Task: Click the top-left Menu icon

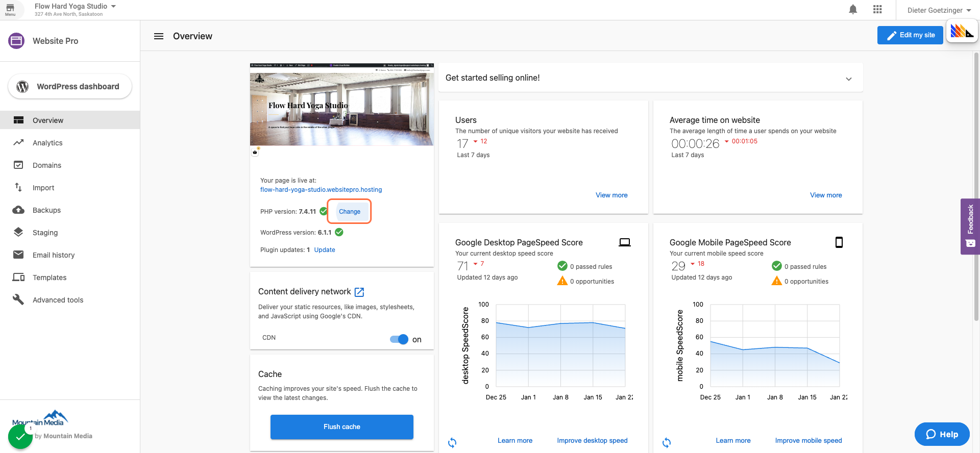Action: pos(10,10)
